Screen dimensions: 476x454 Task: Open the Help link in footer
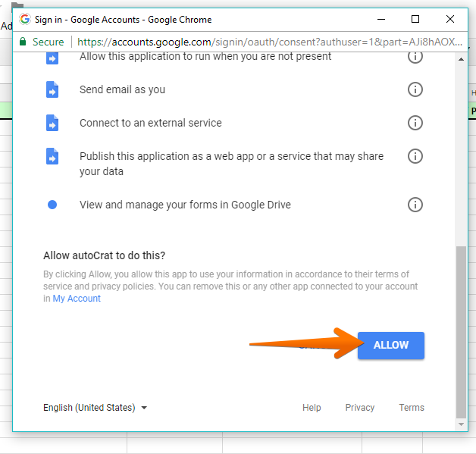point(312,408)
